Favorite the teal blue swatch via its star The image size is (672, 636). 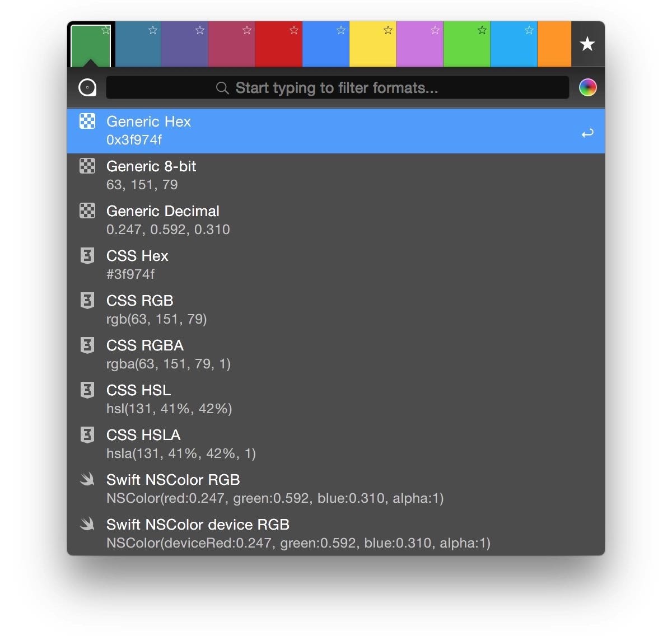click(153, 30)
